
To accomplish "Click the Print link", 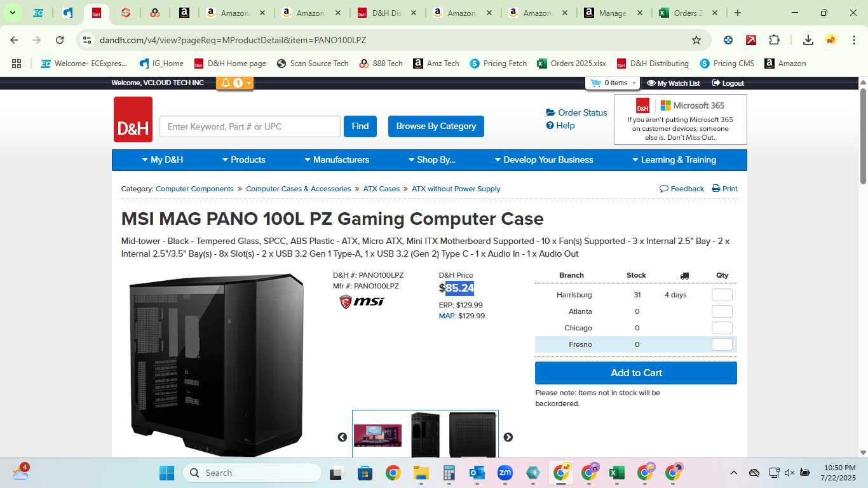I will click(725, 189).
